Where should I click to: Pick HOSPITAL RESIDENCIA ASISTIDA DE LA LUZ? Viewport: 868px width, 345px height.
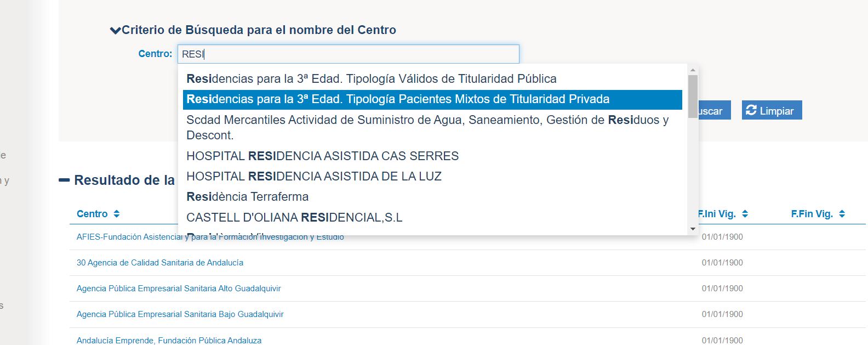432,176
